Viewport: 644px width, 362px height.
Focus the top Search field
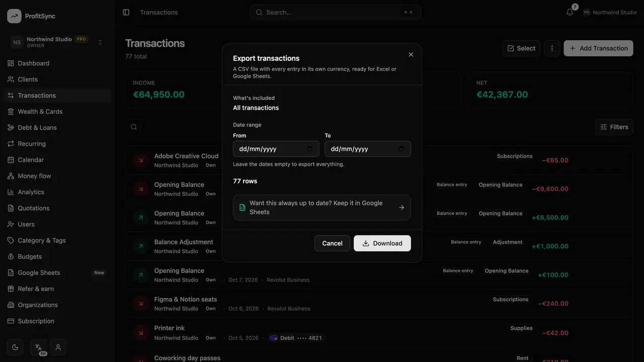pyautogui.click(x=335, y=12)
